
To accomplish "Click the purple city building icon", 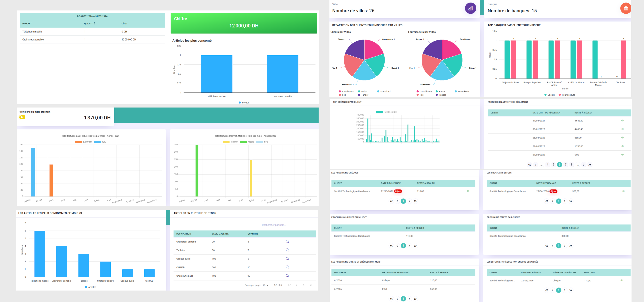I will (x=470, y=8).
